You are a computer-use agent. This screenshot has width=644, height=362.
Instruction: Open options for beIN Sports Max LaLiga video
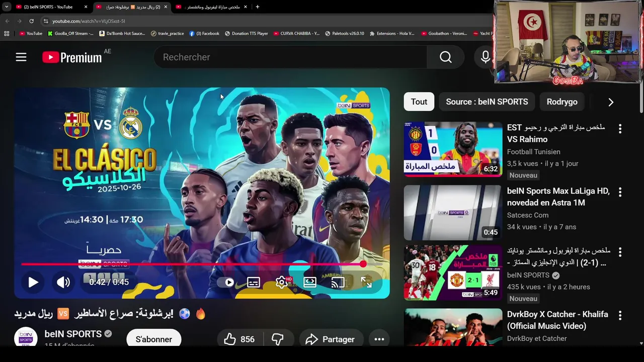click(x=620, y=192)
